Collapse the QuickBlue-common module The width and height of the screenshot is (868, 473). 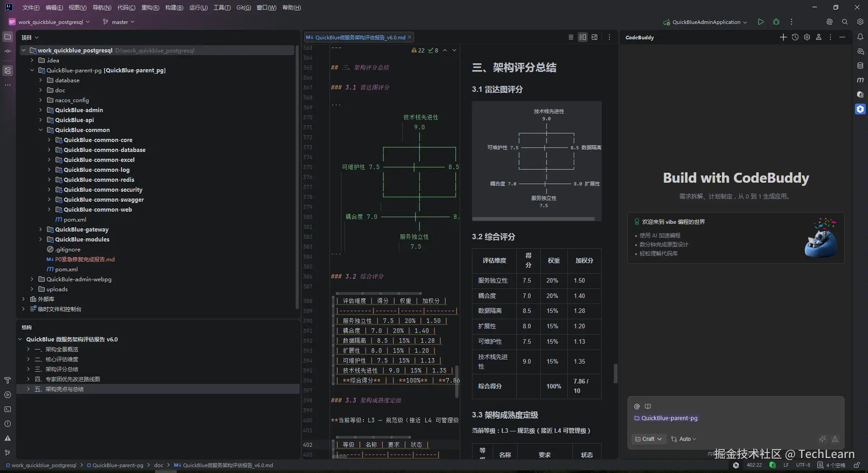click(40, 130)
